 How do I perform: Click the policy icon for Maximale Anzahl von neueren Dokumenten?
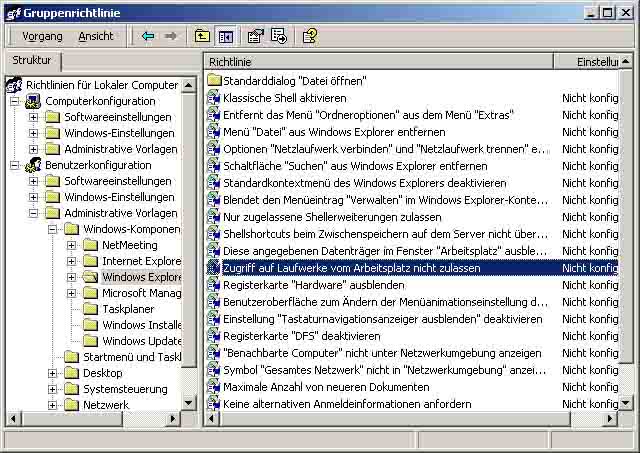point(213,387)
